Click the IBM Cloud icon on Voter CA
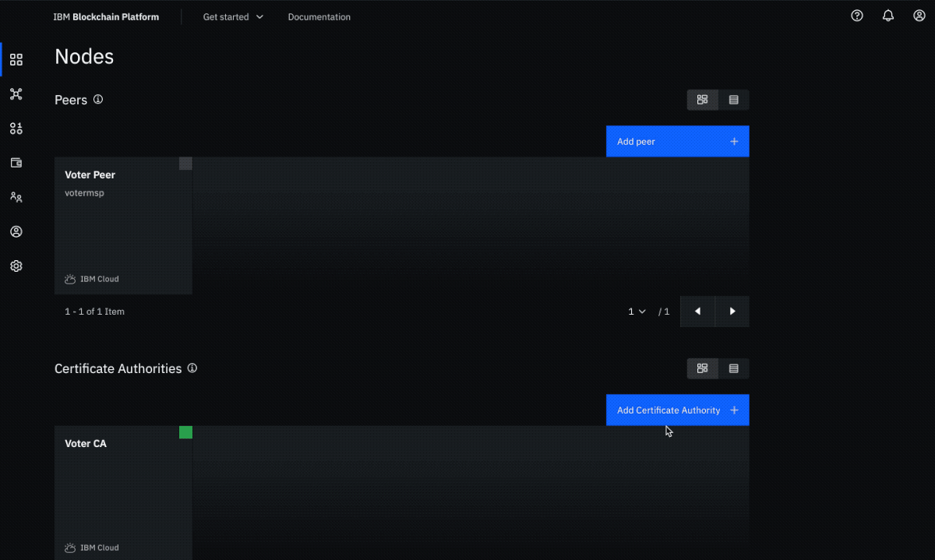 (x=70, y=548)
